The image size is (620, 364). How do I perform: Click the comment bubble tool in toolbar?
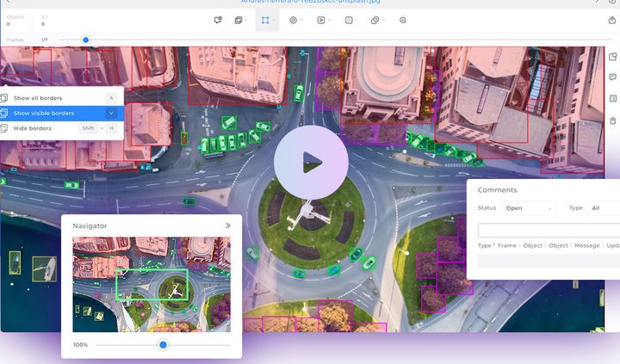[218, 20]
